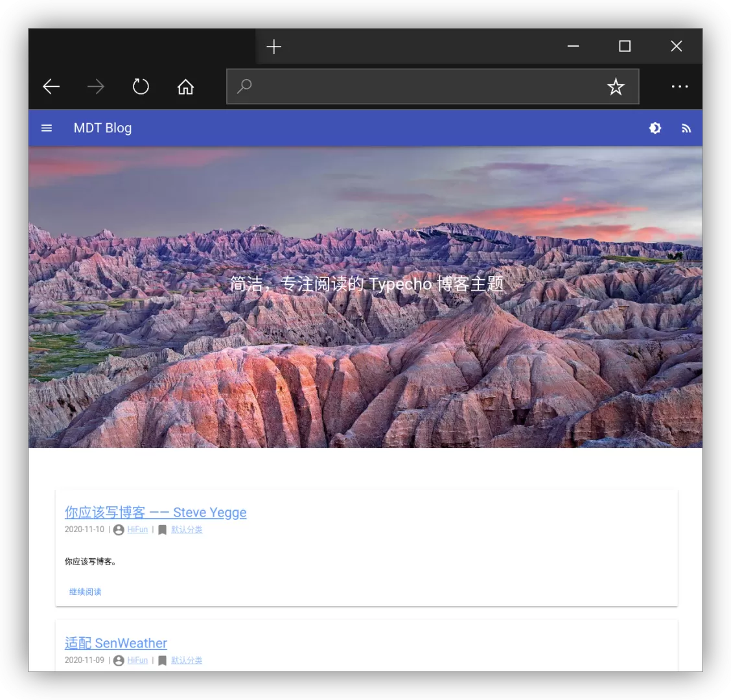731x700 pixels.
Task: Open author HiFun under first post
Action: 137,530
